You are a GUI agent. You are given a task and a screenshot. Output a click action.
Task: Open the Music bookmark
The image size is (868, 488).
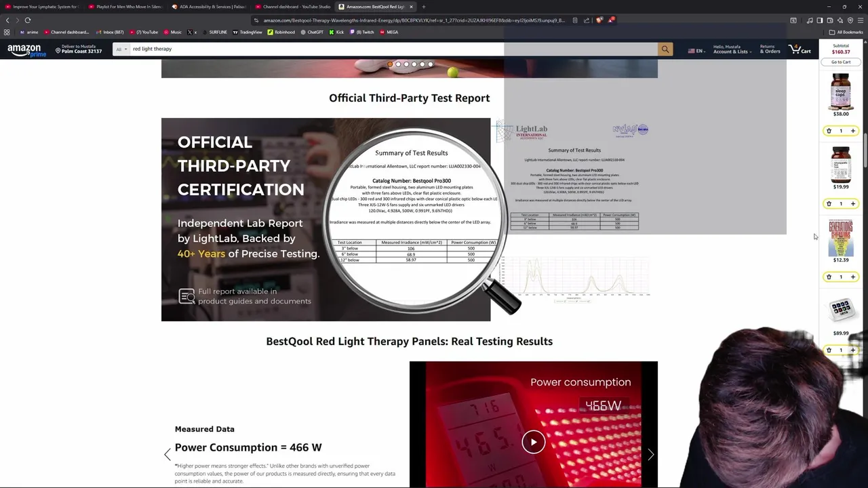(x=173, y=32)
